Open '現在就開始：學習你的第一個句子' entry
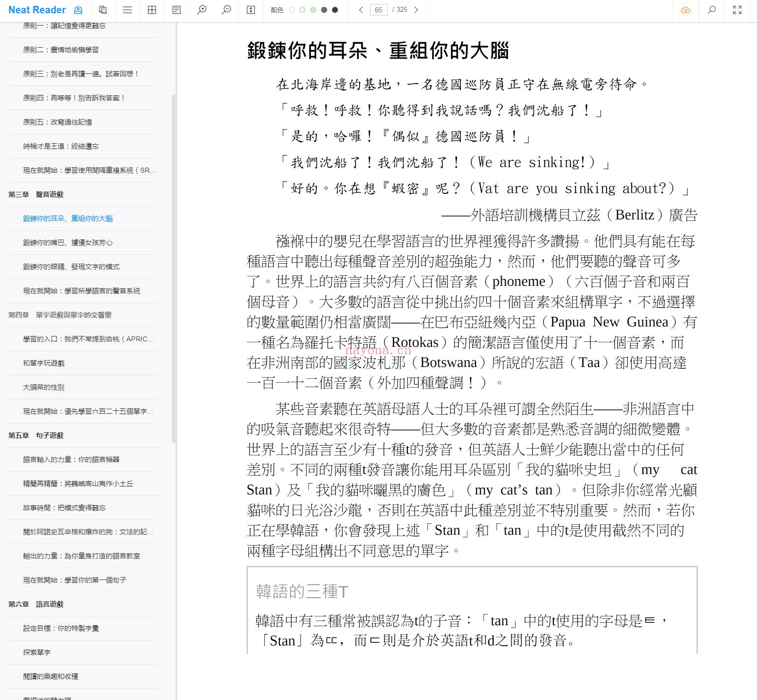The height and width of the screenshot is (700, 757). pyautogui.click(x=75, y=580)
